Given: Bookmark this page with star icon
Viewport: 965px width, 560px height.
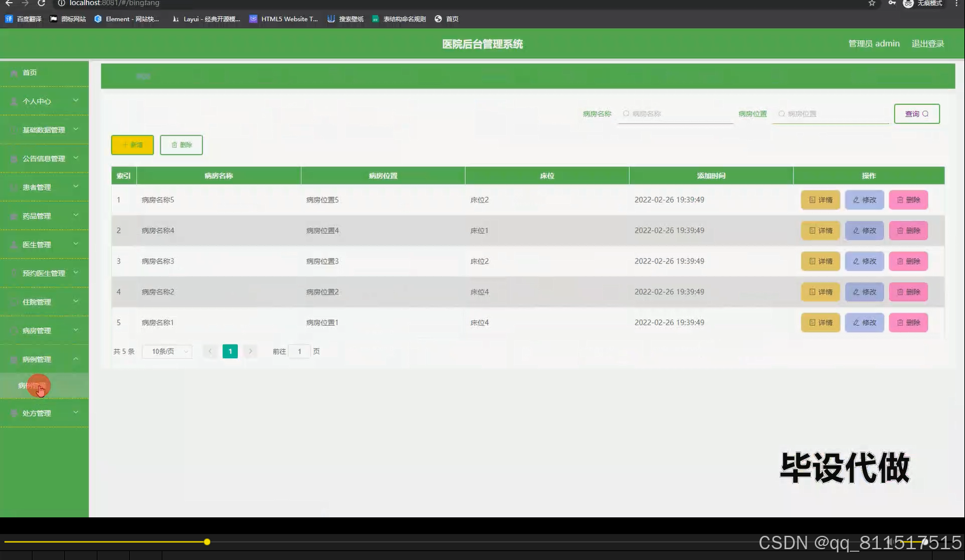Looking at the screenshot, I should [871, 3].
